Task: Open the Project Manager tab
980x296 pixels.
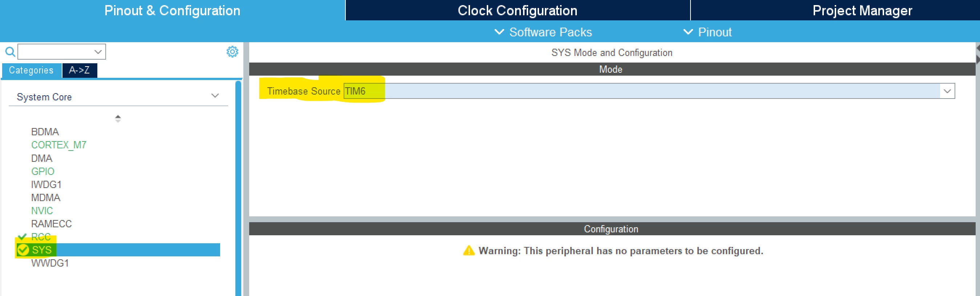Action: pyautogui.click(x=862, y=10)
